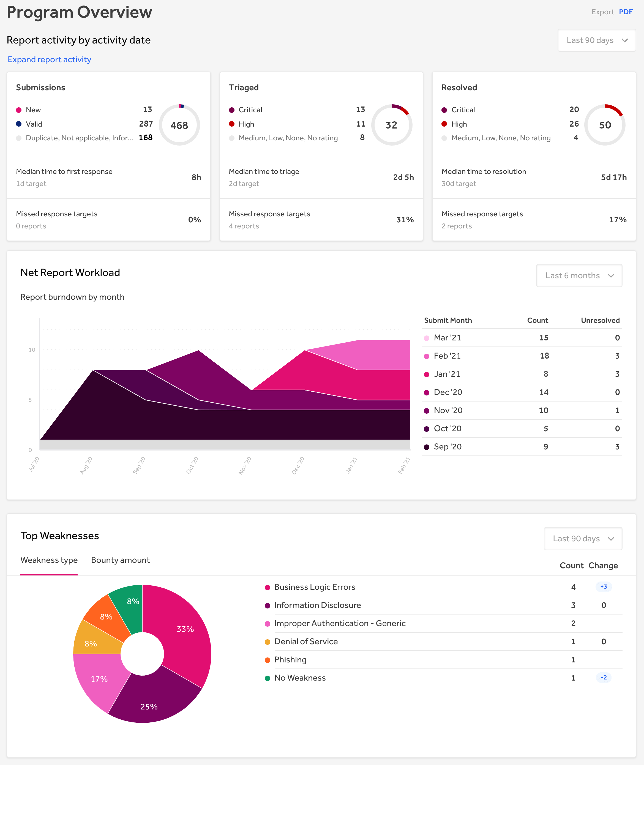Select the Phishing weakness row
The width and height of the screenshot is (644, 819).
[290, 659]
